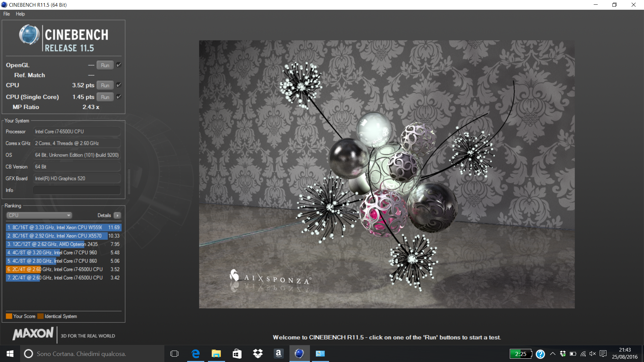The width and height of the screenshot is (644, 362).
Task: Click the CB Version 64 Bit field
Action: 77,167
